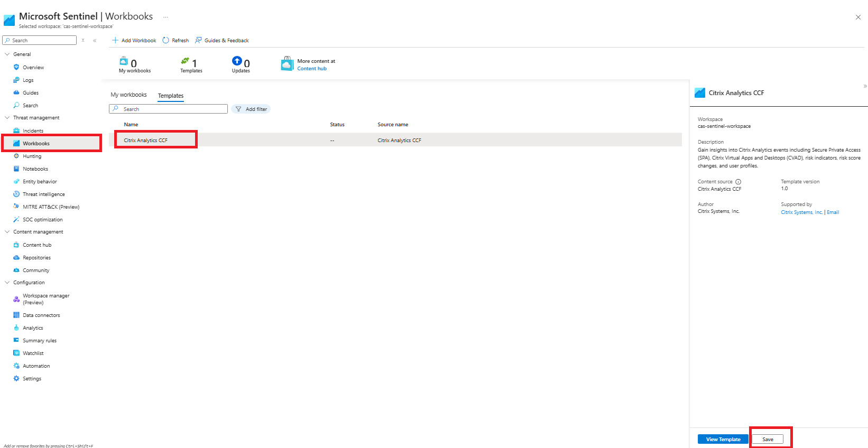Click Add Workbook in toolbar

coord(134,40)
